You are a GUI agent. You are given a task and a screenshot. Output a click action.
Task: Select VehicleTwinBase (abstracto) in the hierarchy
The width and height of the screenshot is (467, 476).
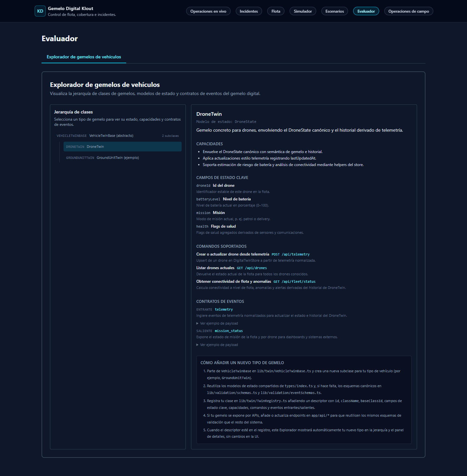tap(118, 136)
